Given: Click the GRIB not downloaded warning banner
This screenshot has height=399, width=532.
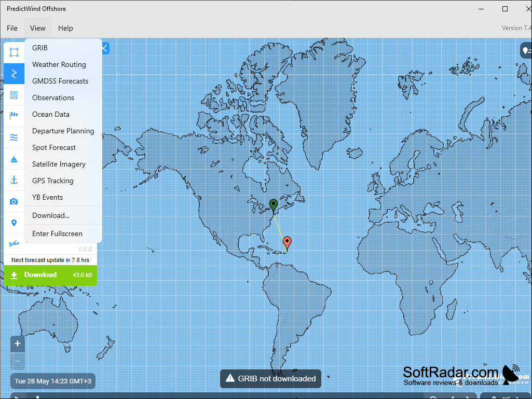Looking at the screenshot, I should tap(271, 379).
